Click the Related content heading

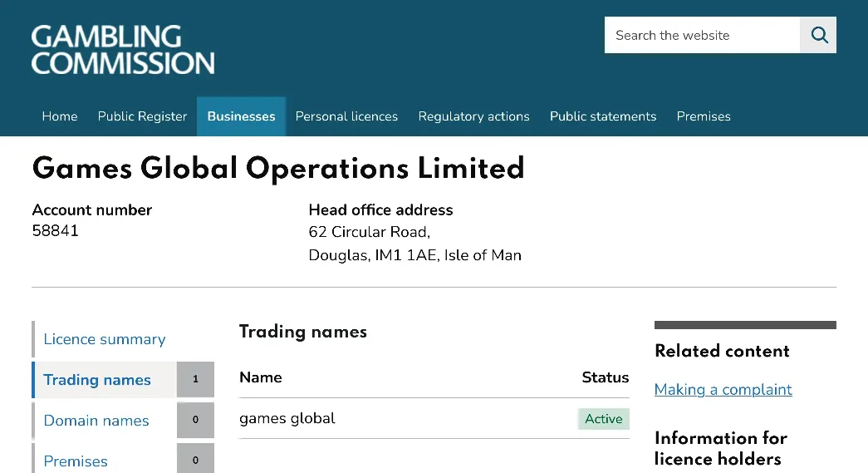tap(722, 351)
